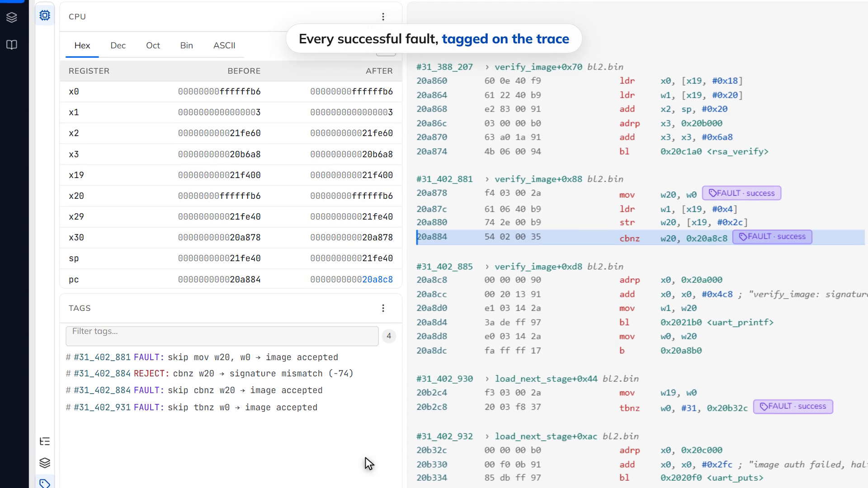Collapse the verify_image+0x70 block chevron
The width and height of the screenshot is (868, 488).
click(x=487, y=67)
